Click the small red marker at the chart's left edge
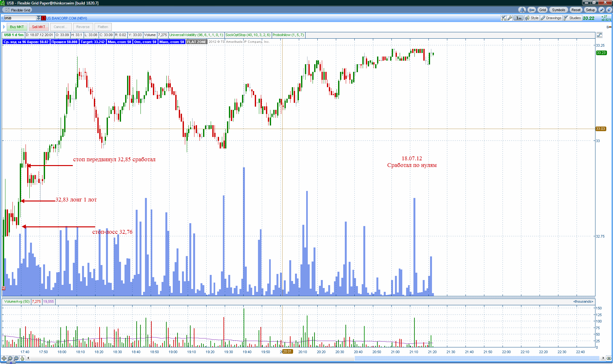This screenshot has width=613, height=364. coord(4,288)
